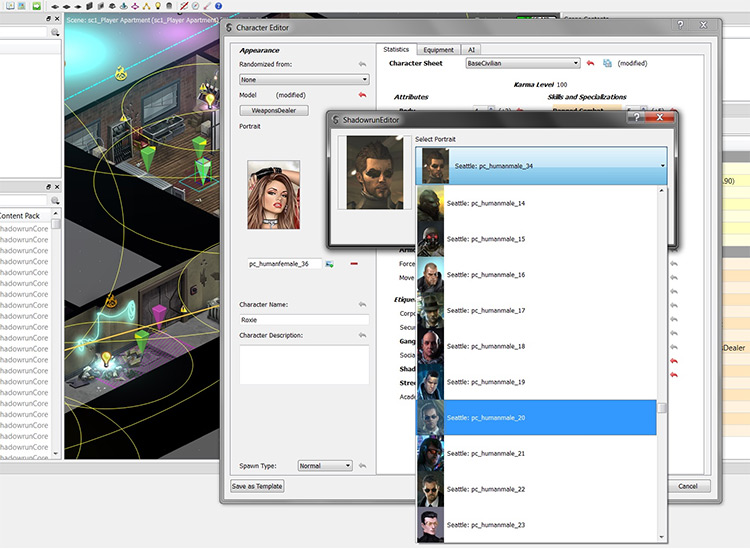
Task: Select portrait Seattle: pc_humanmale_18
Action: (536, 346)
